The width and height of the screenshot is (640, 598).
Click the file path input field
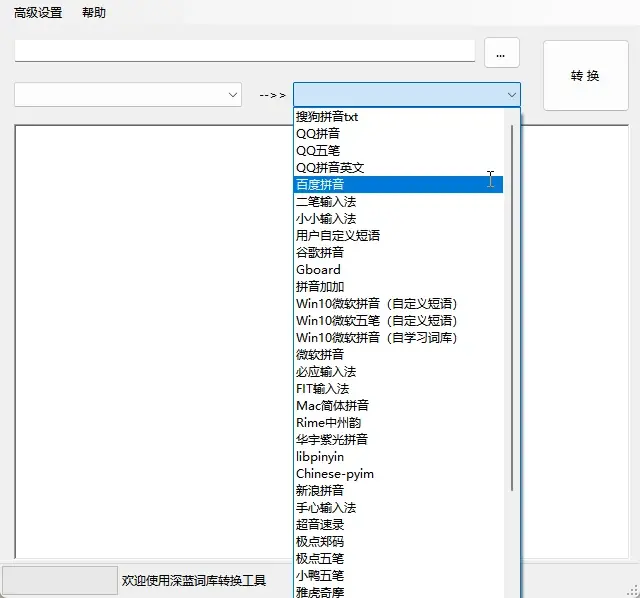[244, 51]
